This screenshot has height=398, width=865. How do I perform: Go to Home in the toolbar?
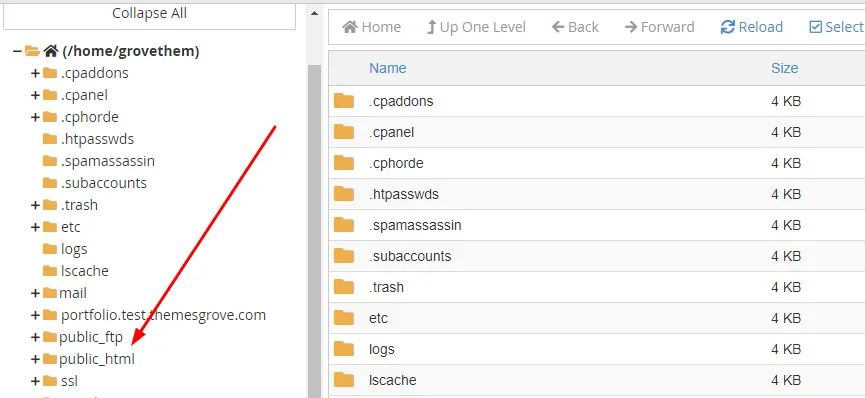[x=371, y=27]
